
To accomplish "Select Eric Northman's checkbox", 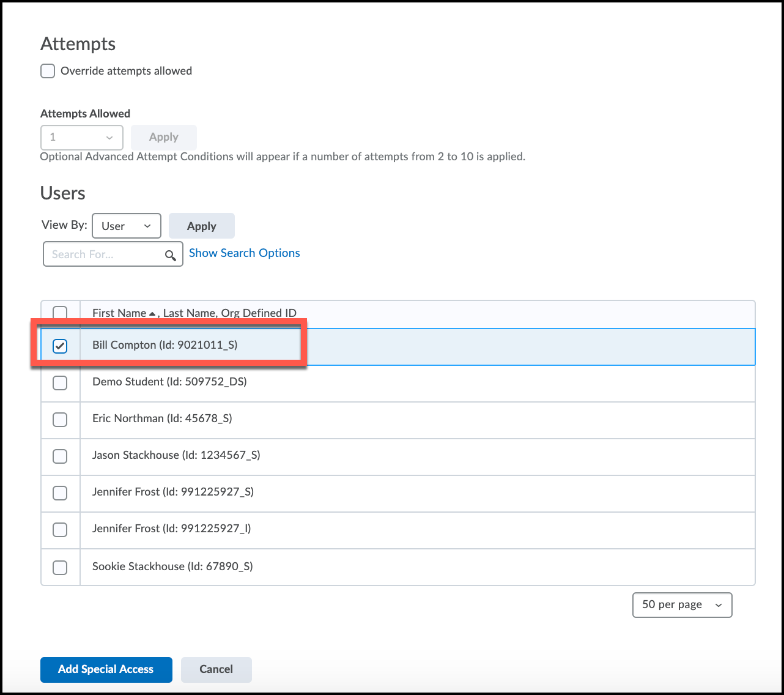I will pos(60,420).
